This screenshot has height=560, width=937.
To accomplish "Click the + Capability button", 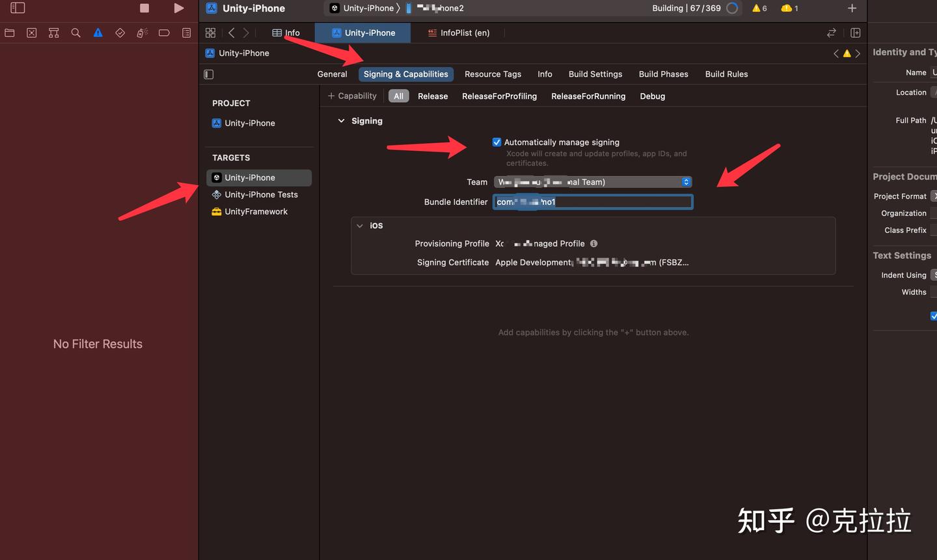I will click(351, 96).
